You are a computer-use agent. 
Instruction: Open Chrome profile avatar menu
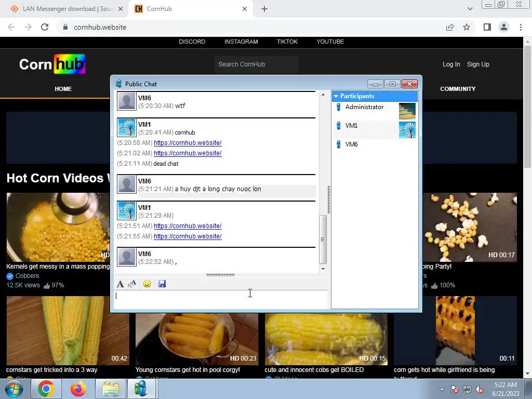tap(504, 27)
